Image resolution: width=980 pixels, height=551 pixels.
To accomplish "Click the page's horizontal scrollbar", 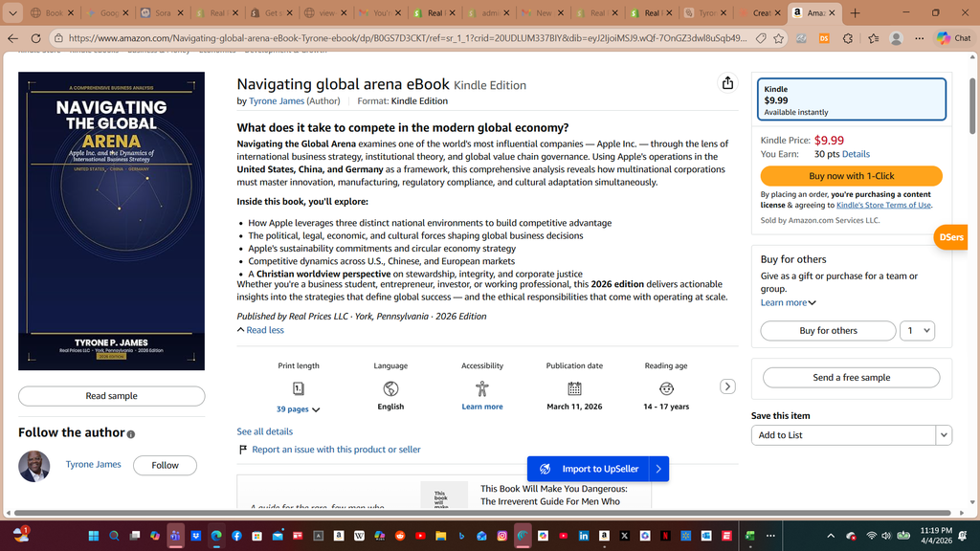I will pyautogui.click(x=482, y=513).
